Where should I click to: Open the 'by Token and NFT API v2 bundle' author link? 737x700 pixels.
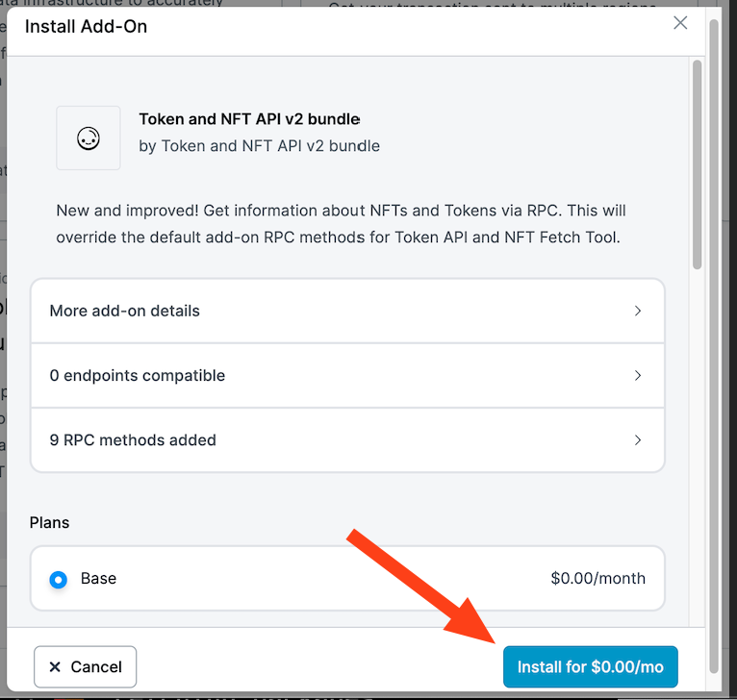(x=260, y=146)
